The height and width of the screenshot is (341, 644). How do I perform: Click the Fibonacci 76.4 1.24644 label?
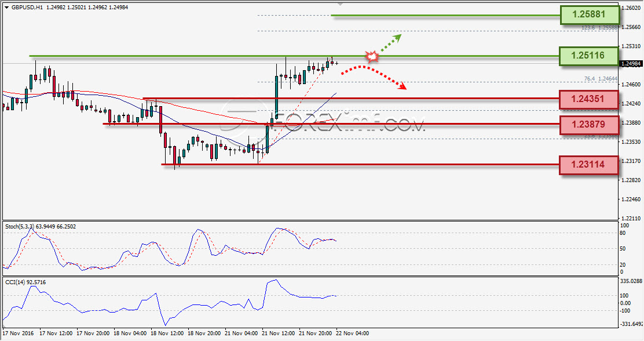[x=601, y=78]
